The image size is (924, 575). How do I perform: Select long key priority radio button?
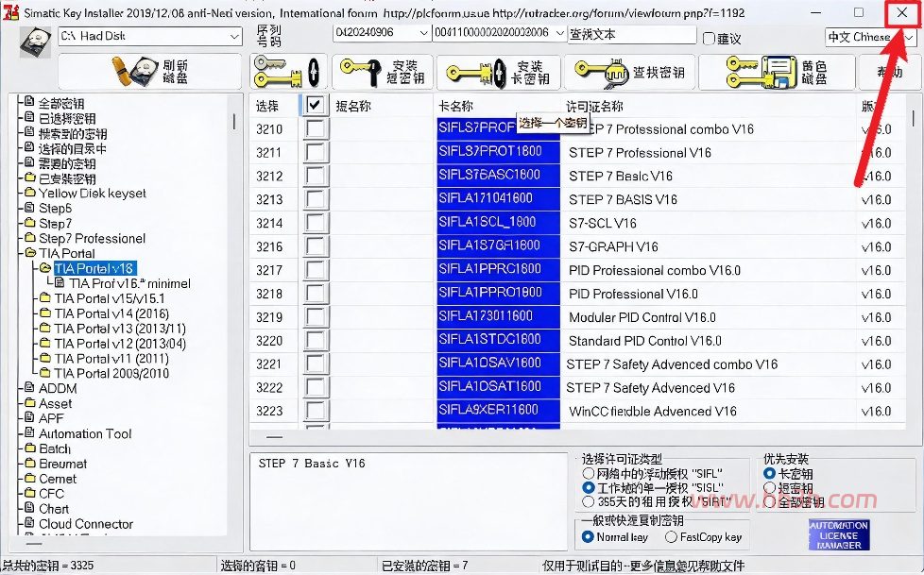pos(769,473)
